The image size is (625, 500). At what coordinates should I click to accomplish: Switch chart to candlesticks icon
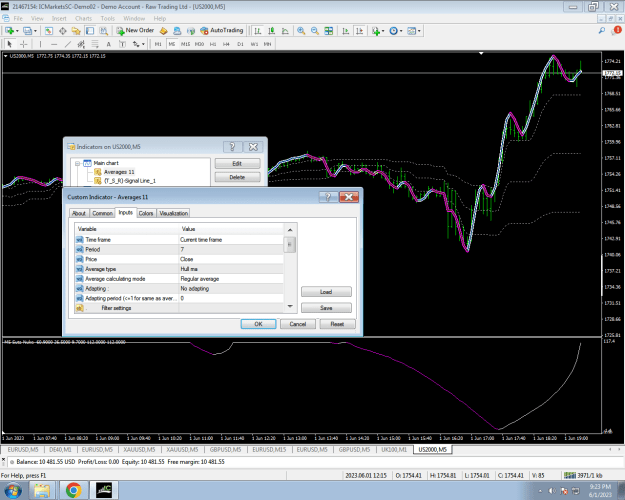(271, 31)
